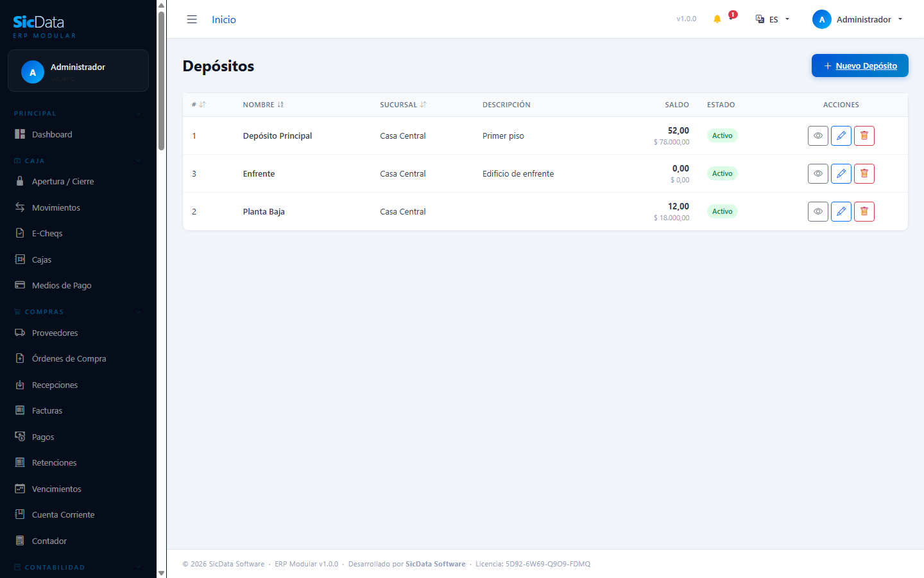Click the Pagos icon in sidebar
Viewport: 924px width, 578px height.
click(x=20, y=437)
